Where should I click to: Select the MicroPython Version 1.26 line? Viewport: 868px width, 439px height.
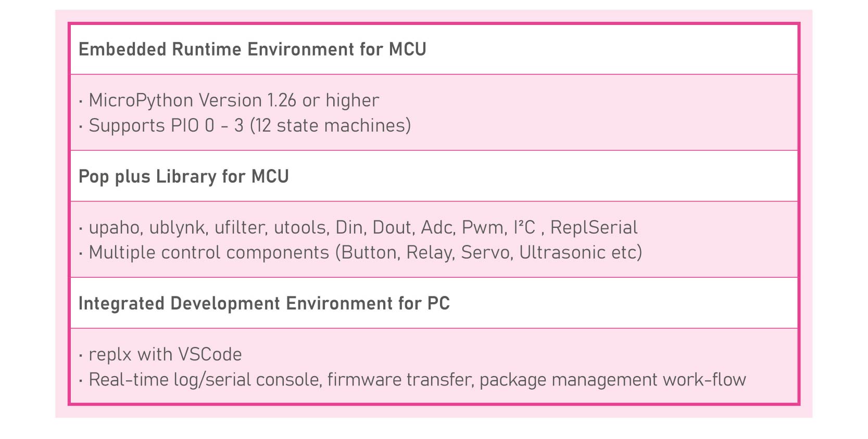coord(234,100)
